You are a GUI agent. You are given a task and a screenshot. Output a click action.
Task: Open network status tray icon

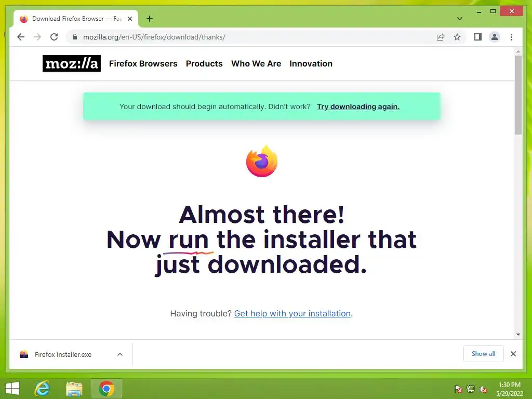471,389
